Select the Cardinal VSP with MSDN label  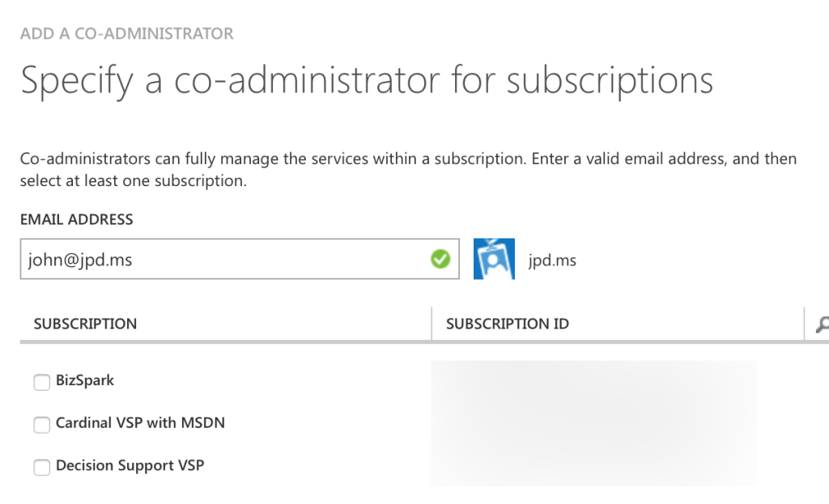140,422
